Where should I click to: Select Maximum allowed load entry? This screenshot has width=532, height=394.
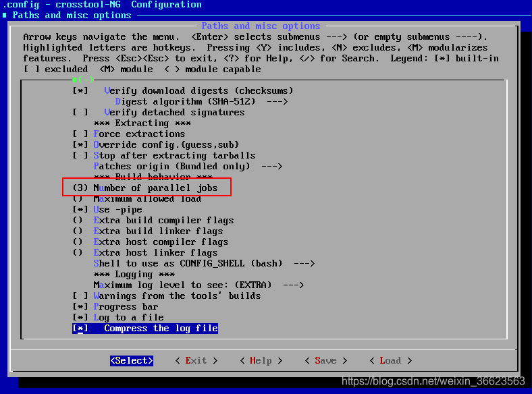(137, 199)
